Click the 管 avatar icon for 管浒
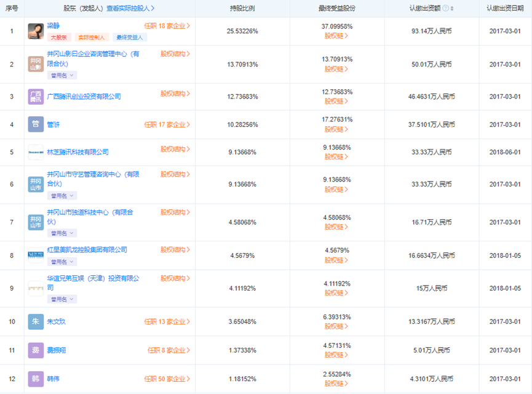The width and height of the screenshot is (532, 394). click(x=36, y=124)
